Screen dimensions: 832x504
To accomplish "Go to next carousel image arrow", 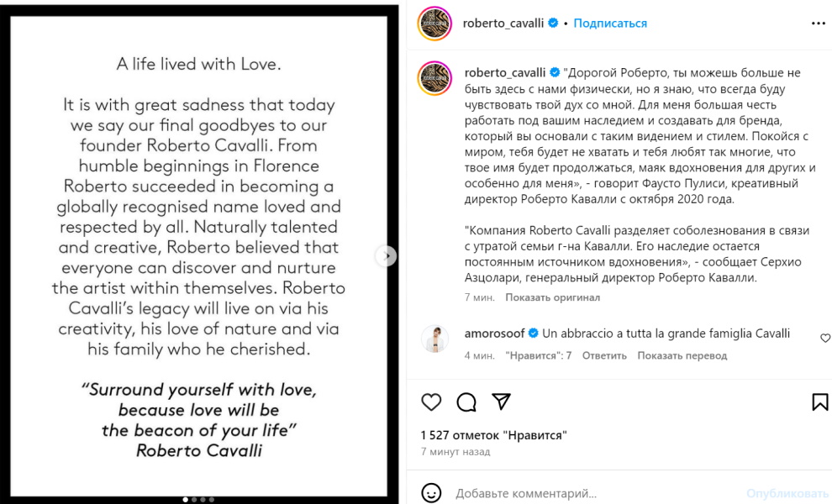I will point(386,256).
